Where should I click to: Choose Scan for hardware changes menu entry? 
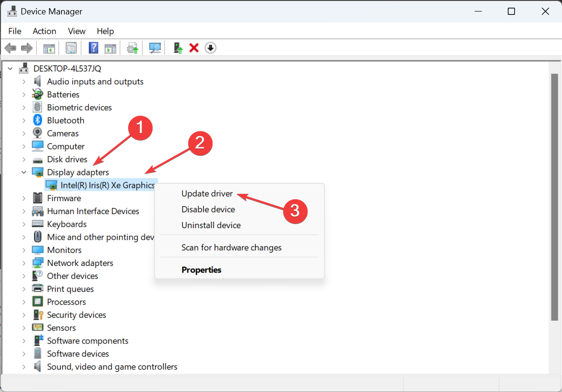(231, 247)
